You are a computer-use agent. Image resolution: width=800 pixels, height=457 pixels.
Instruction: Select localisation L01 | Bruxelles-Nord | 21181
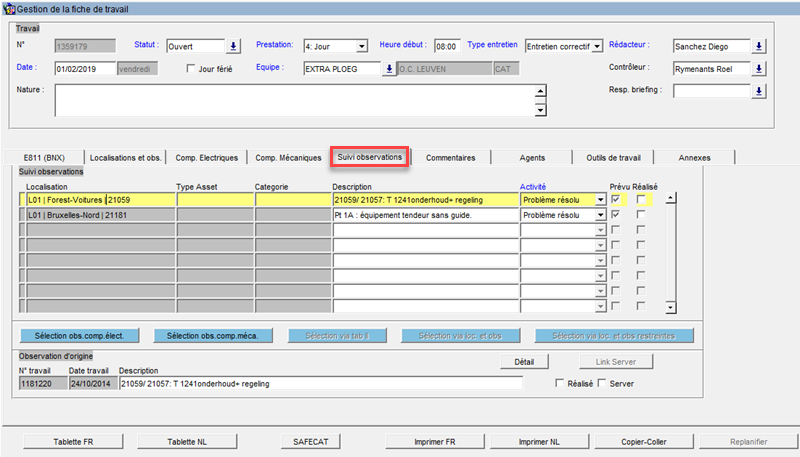click(x=101, y=215)
